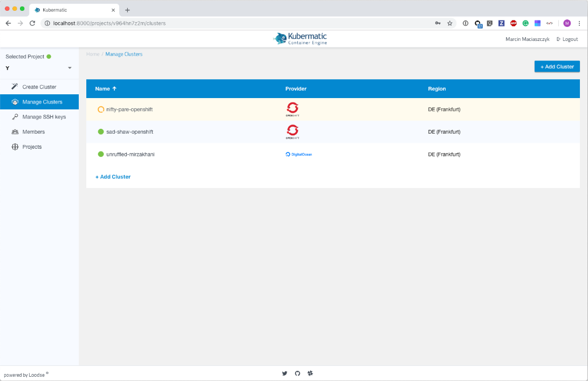
Task: Click the Projects icon in the sidebar
Action: [x=15, y=147]
